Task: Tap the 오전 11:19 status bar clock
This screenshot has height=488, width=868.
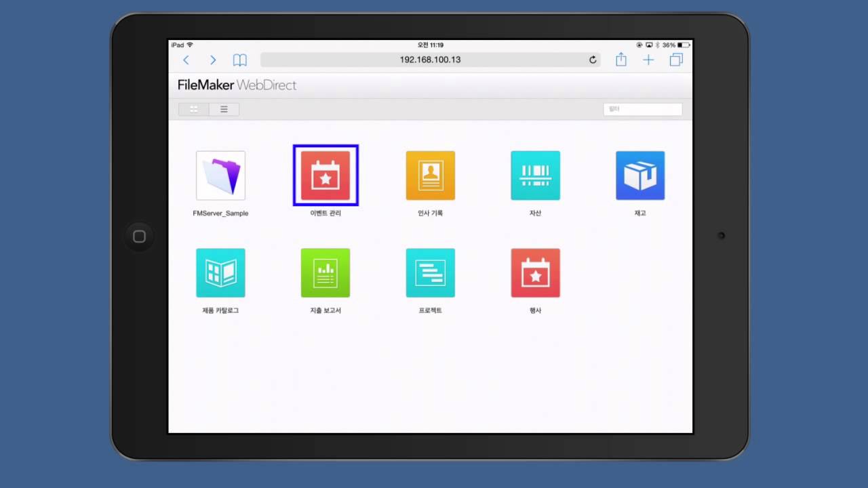Action: click(x=431, y=45)
